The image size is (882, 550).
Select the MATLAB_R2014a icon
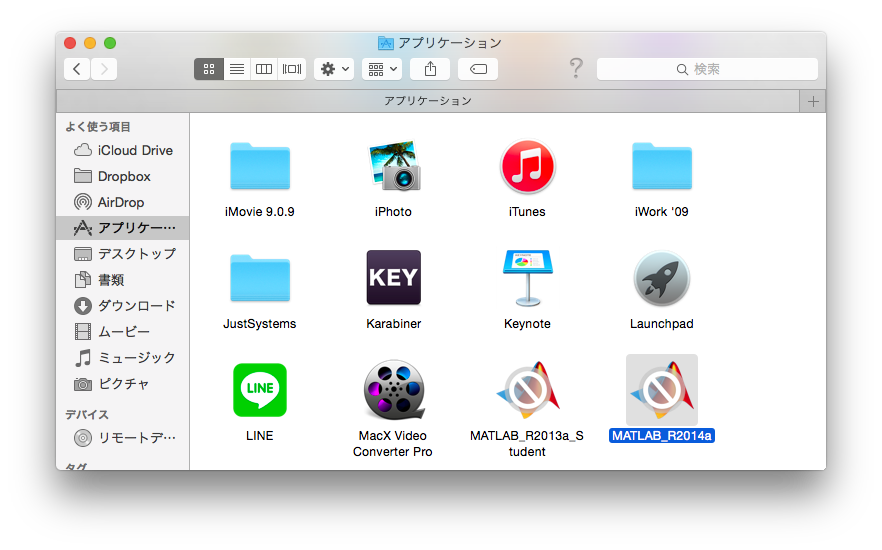(x=662, y=390)
